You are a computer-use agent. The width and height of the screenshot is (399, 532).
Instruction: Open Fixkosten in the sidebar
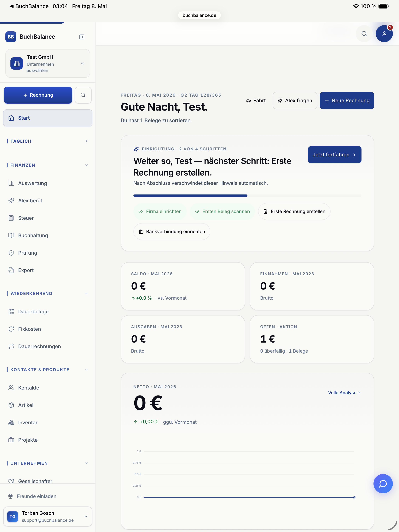(48, 329)
